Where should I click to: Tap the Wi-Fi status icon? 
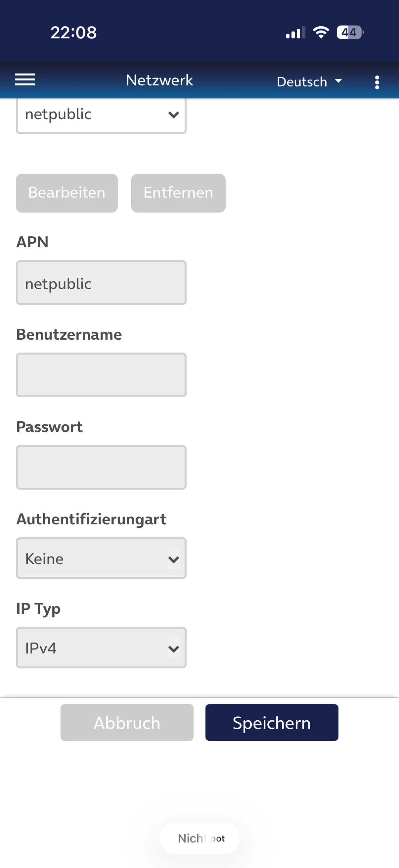(321, 32)
